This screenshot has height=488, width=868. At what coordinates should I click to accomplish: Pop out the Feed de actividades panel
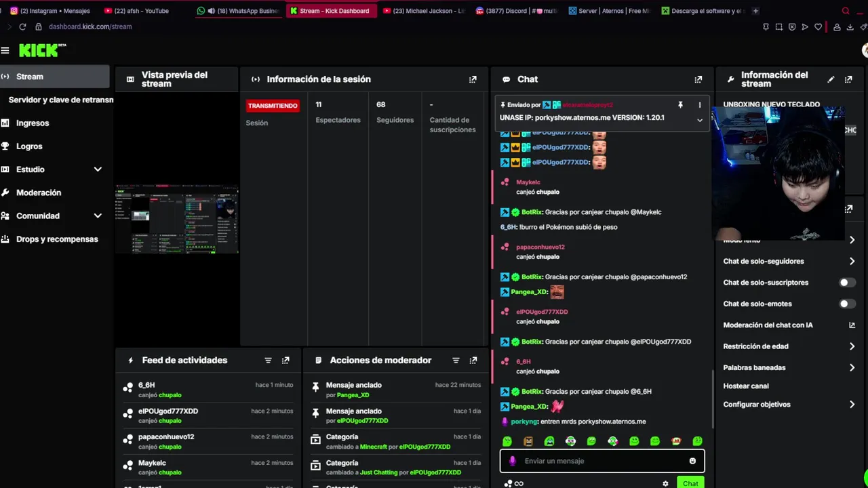(x=285, y=361)
